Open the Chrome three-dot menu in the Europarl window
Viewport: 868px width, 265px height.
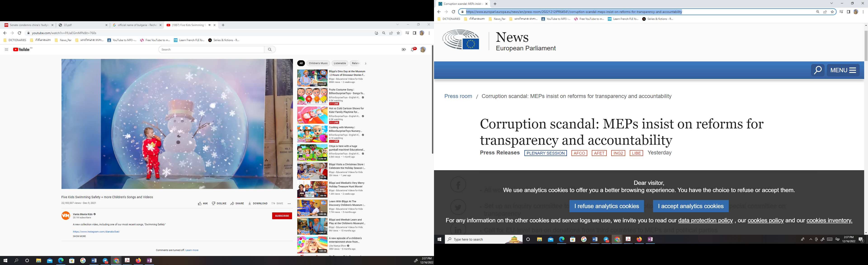pyautogui.click(x=863, y=12)
